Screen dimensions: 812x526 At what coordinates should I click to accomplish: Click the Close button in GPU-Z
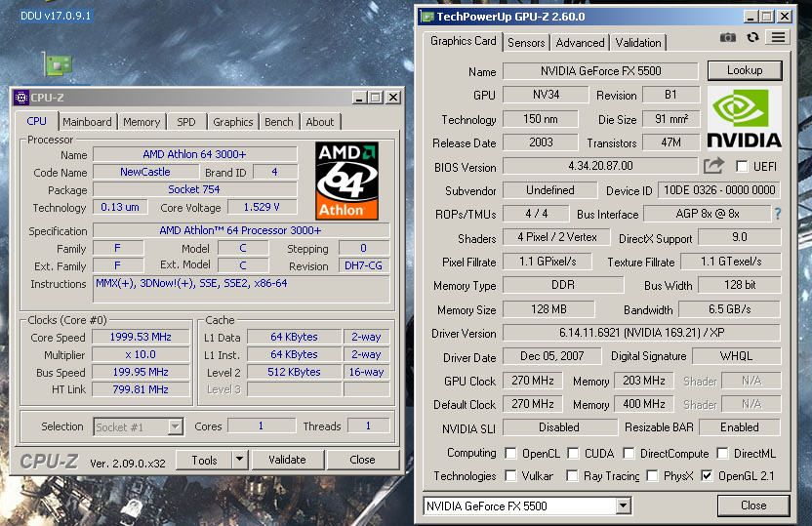753,506
